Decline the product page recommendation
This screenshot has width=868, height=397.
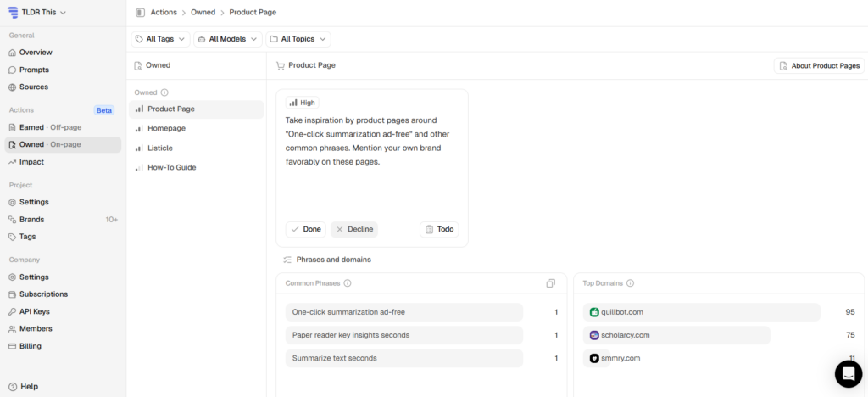pos(354,229)
